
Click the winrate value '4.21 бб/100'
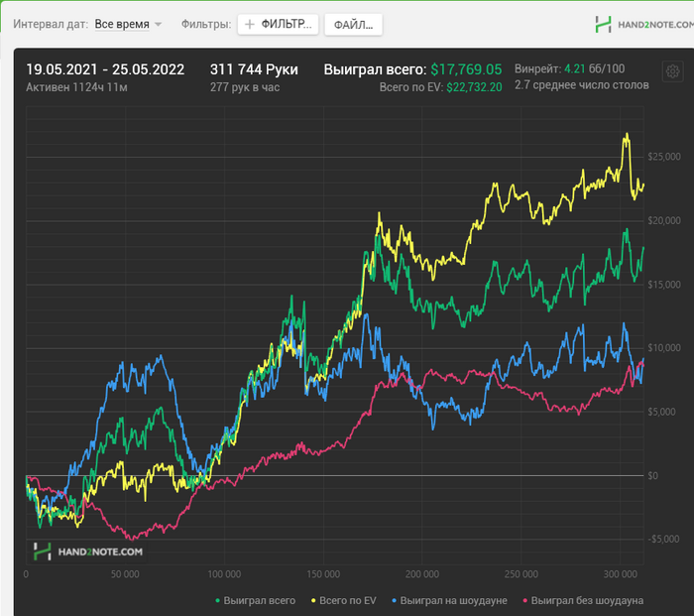point(595,68)
